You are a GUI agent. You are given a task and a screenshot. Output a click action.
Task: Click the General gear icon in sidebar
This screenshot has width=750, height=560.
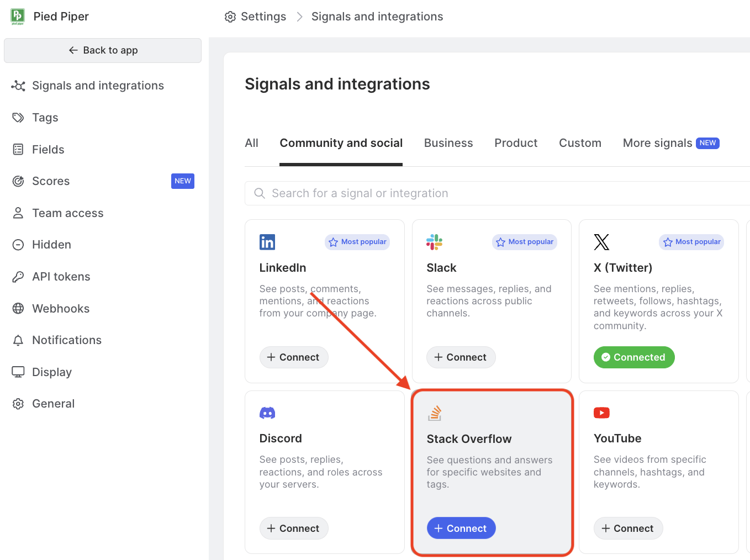(x=18, y=404)
